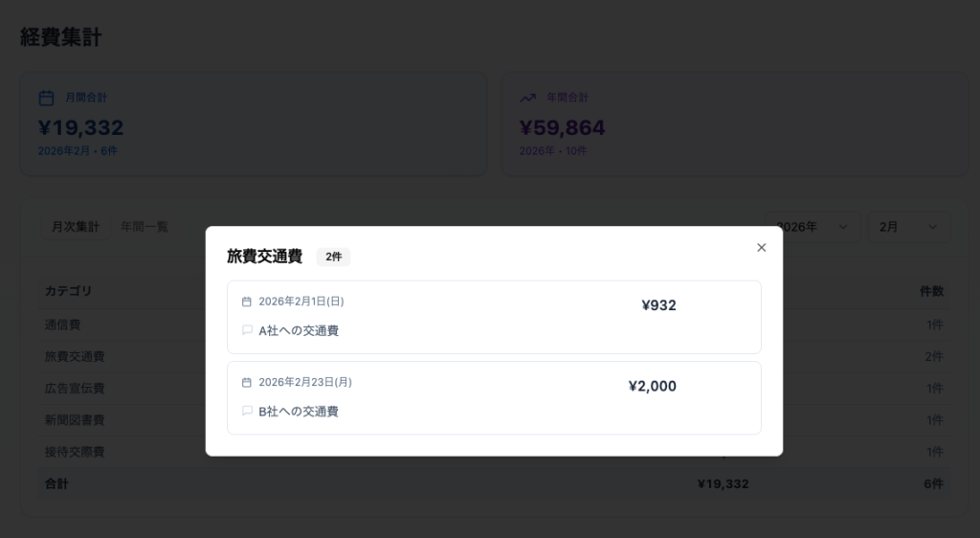Select the ¥932 expense entry card

pyautogui.click(x=494, y=317)
